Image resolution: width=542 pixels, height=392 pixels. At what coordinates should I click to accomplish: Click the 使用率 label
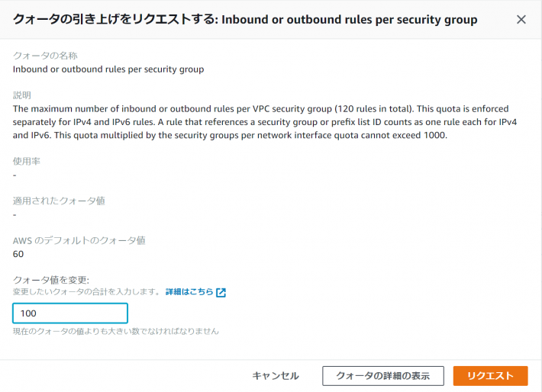26,161
